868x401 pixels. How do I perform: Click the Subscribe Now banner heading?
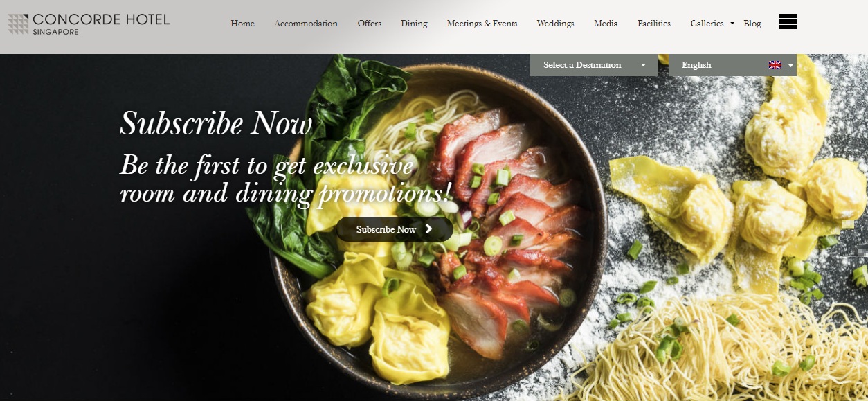click(216, 125)
